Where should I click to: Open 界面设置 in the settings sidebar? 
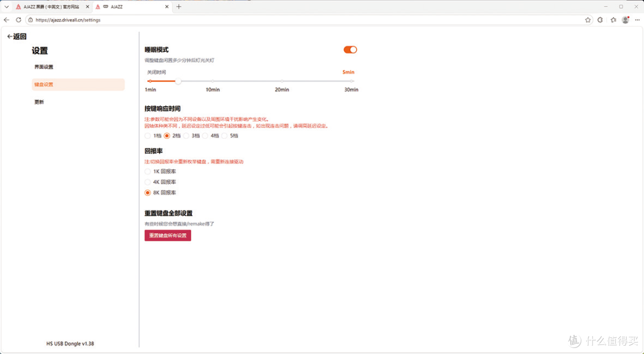44,67
